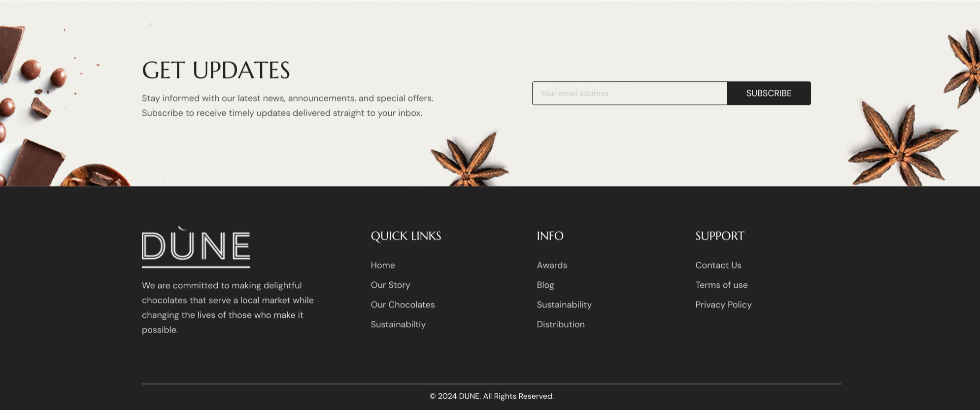This screenshot has width=980, height=410.
Task: View the Terms of use page
Action: point(721,285)
